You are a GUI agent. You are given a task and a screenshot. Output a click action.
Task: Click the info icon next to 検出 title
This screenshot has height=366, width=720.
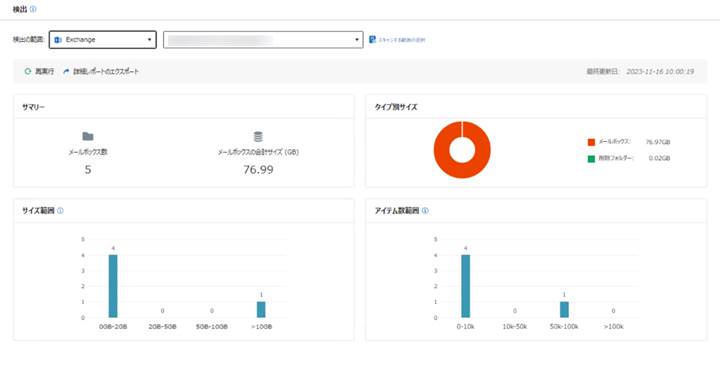tap(33, 9)
